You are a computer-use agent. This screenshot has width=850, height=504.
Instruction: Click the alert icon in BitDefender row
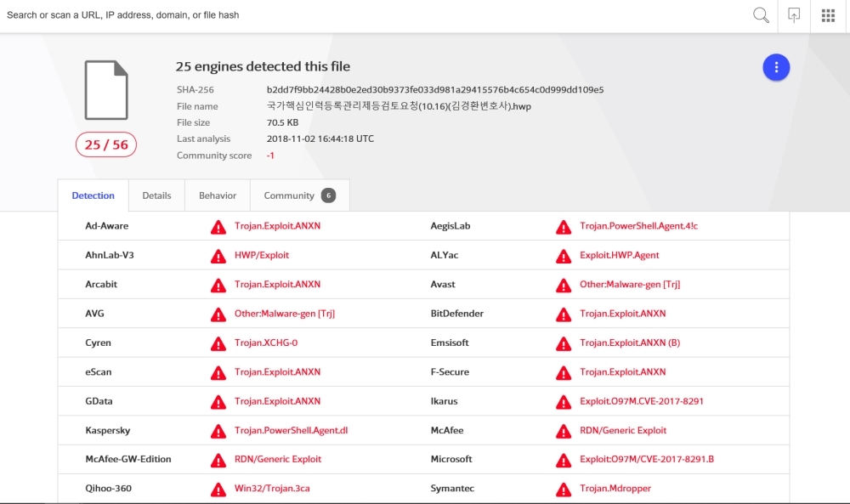click(x=564, y=314)
